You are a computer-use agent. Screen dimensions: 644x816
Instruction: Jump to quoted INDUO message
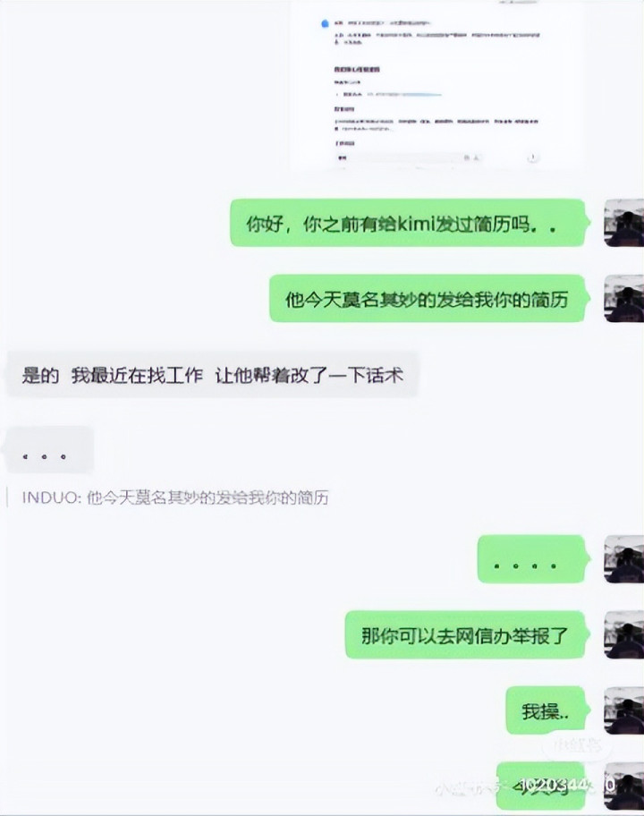coord(174,497)
